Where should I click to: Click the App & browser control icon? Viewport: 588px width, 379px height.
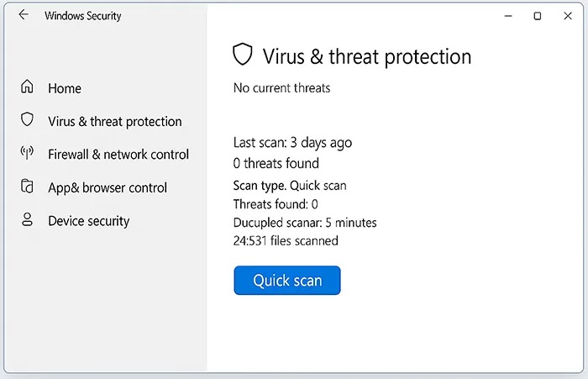28,187
